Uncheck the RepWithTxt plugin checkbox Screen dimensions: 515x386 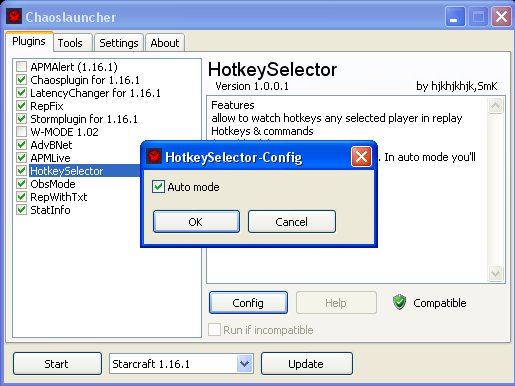coord(21,197)
